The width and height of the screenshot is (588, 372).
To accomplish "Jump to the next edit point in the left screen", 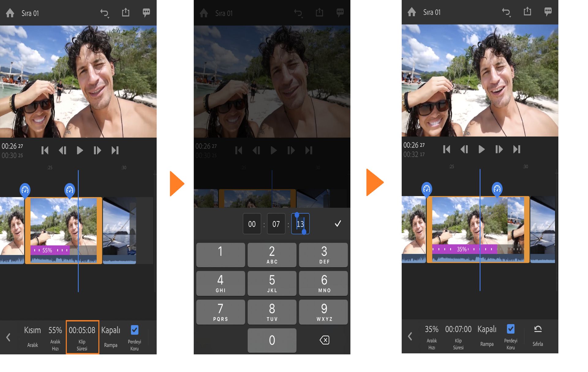I will [x=115, y=150].
